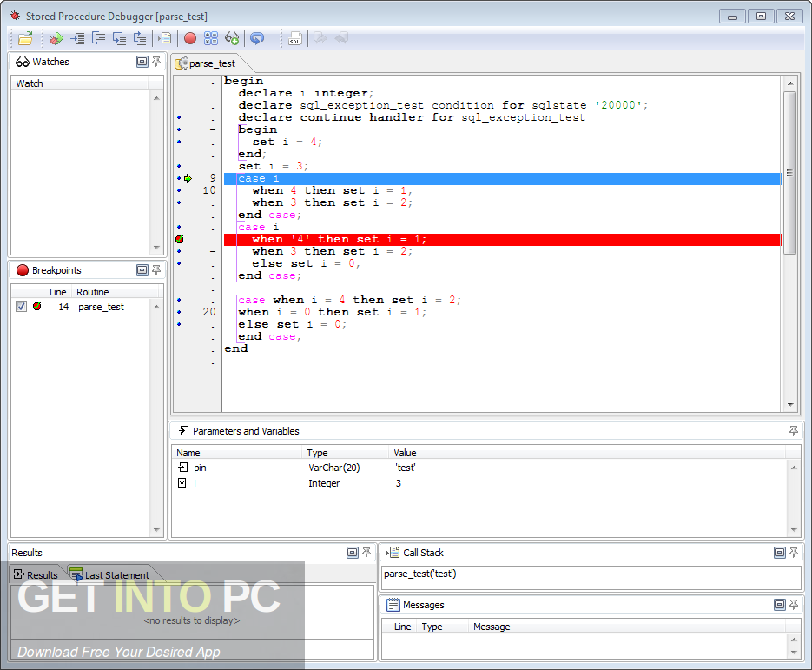This screenshot has height=670, width=812.
Task: Click the grayed forward arrow toolbar icon
Action: 320,38
